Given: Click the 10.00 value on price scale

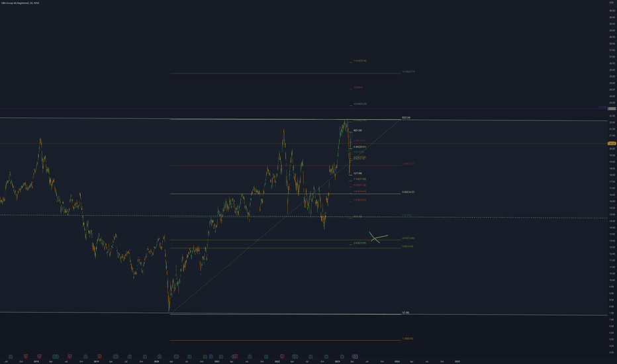Looking at the screenshot, I should point(612,280).
